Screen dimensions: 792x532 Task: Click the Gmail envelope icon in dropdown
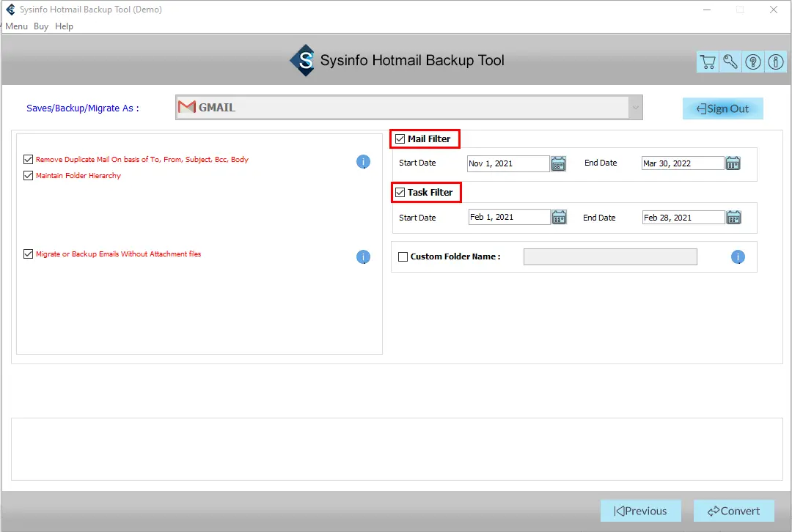click(x=187, y=107)
